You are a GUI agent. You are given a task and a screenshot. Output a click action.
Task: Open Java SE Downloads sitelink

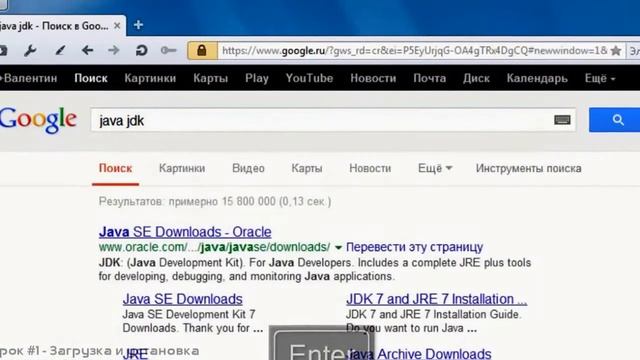[182, 299]
